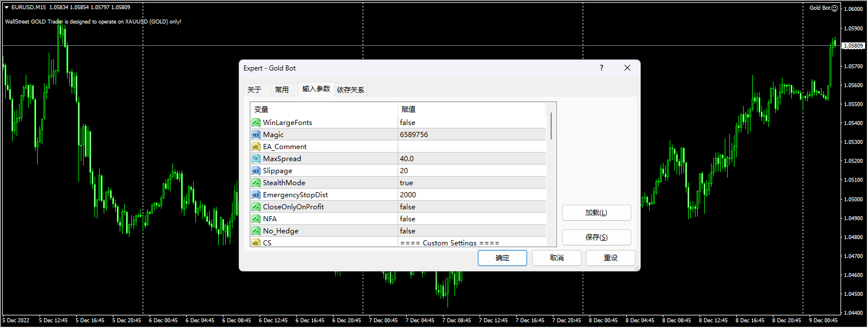This screenshot has height=328, width=868.
Task: Click the StealthMode boolean type icon
Action: [x=256, y=183]
